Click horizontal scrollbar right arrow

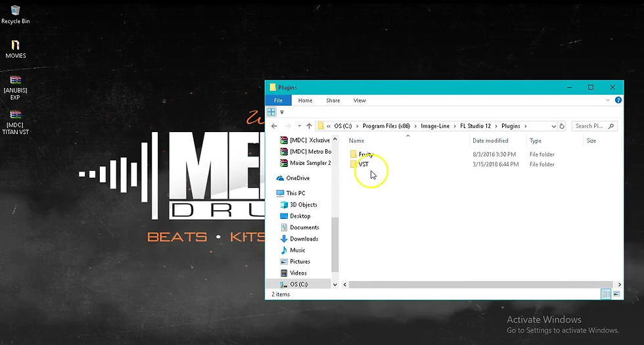[x=619, y=285]
